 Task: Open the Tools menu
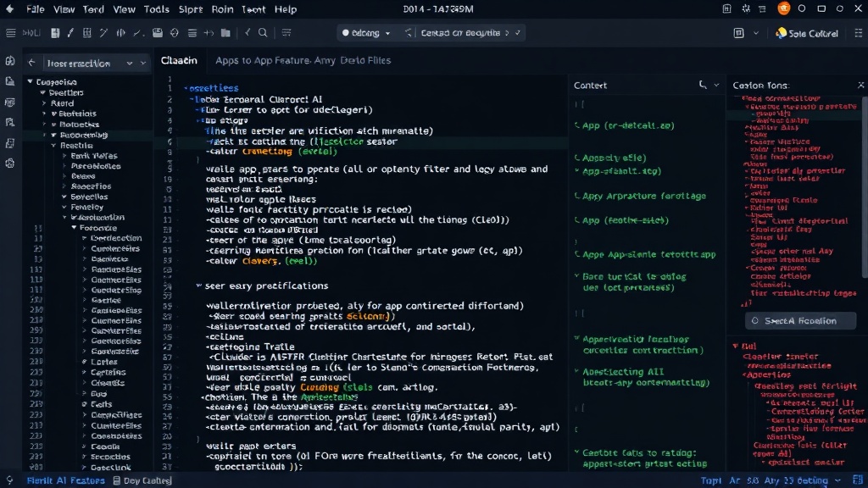tap(157, 9)
